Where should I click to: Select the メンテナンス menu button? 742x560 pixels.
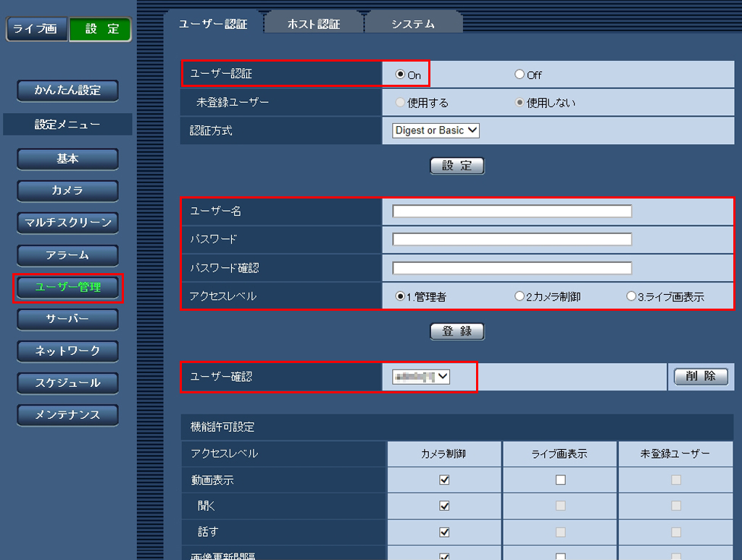coord(67,414)
